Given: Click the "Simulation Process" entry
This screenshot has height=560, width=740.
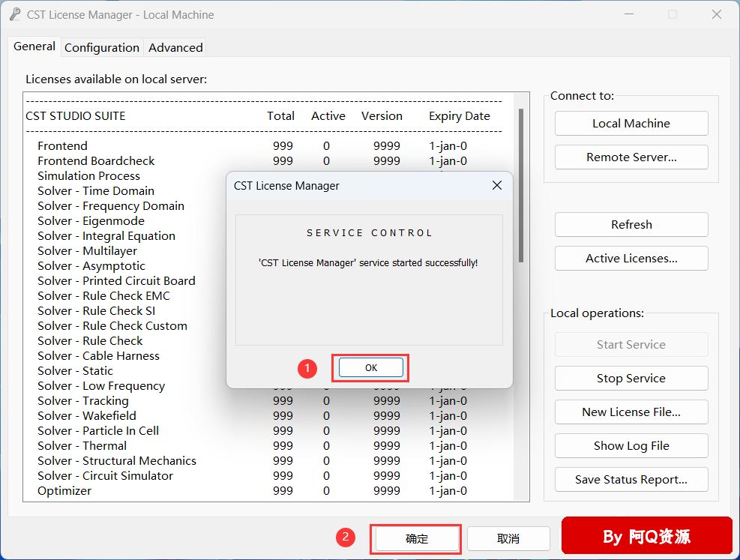Looking at the screenshot, I should tap(88, 176).
